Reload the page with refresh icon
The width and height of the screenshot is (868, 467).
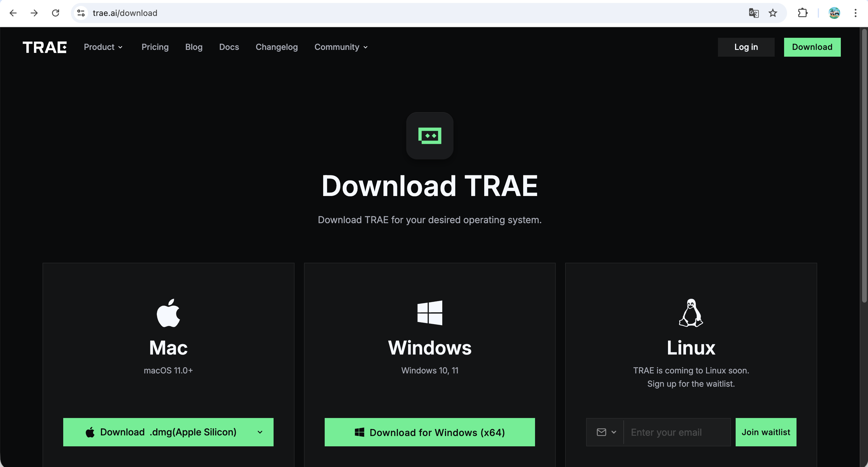[x=56, y=13]
